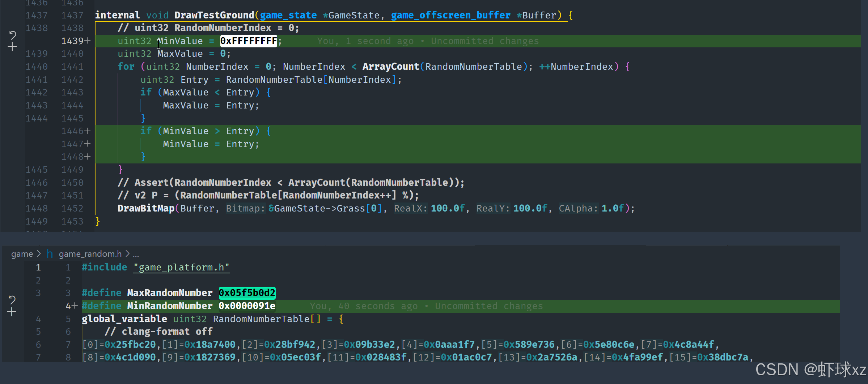This screenshot has width=868, height=384.
Task: Click the highlighted 0x05f5b0d2 value
Action: tap(247, 293)
